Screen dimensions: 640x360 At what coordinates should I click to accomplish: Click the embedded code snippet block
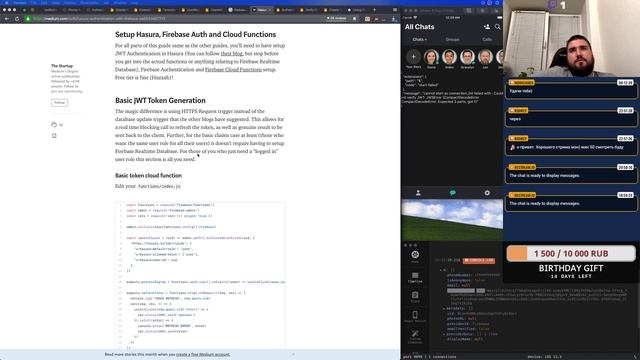(200, 276)
